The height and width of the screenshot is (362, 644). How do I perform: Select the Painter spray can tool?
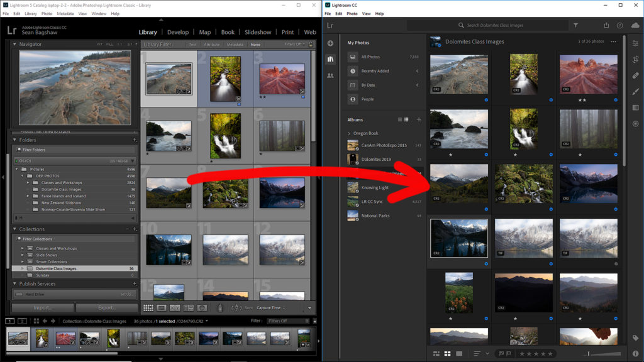click(219, 308)
